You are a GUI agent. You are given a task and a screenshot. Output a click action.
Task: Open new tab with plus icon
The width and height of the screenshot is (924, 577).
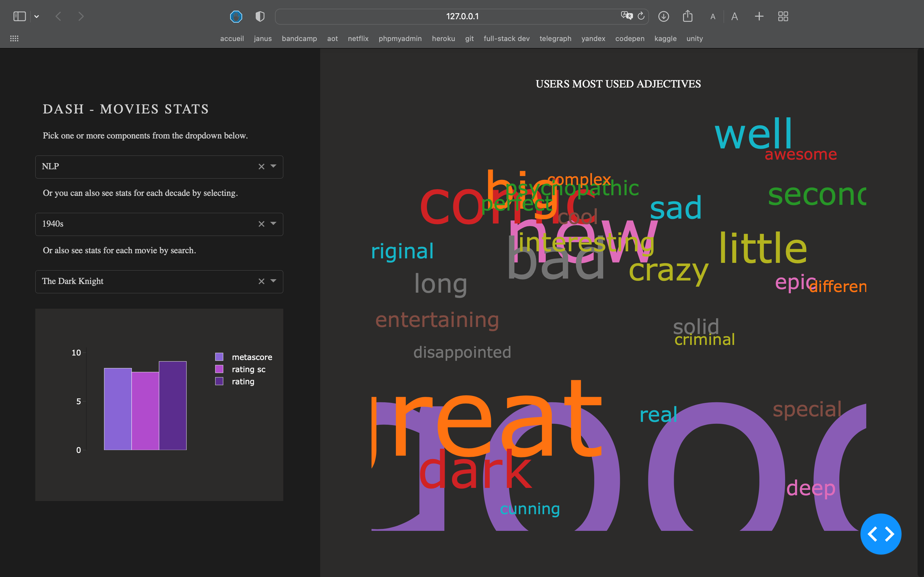(x=759, y=16)
